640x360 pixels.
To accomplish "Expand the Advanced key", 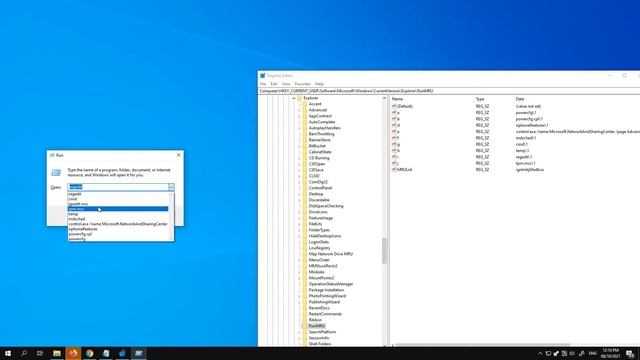I will tap(299, 110).
